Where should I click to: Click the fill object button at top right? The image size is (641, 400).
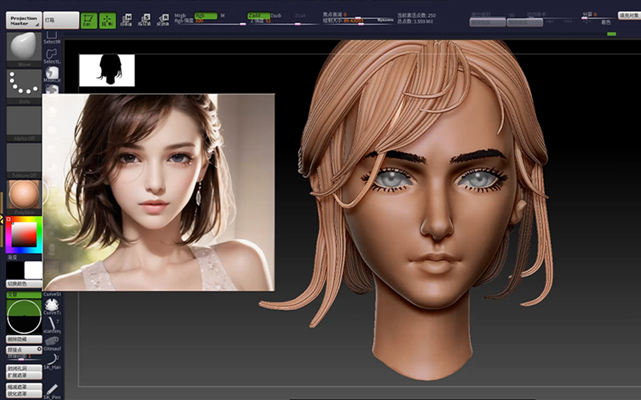click(x=629, y=16)
